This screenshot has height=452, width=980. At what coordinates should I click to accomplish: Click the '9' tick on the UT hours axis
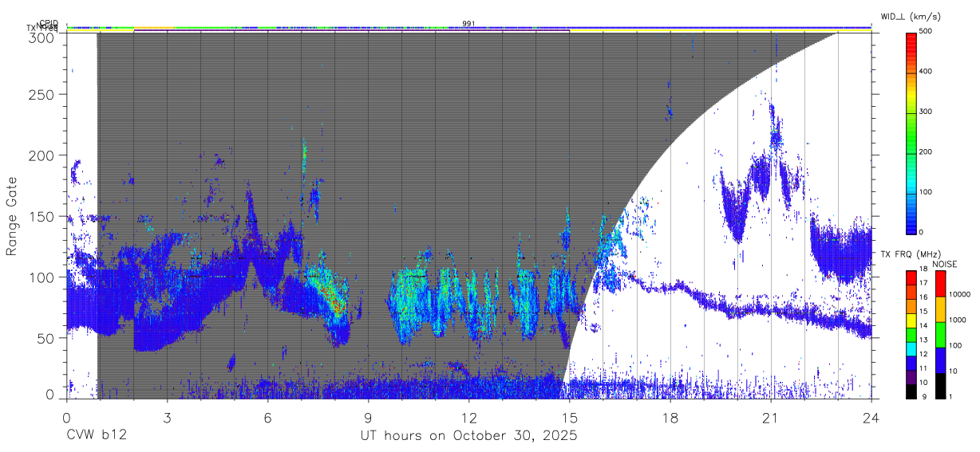tap(368, 418)
